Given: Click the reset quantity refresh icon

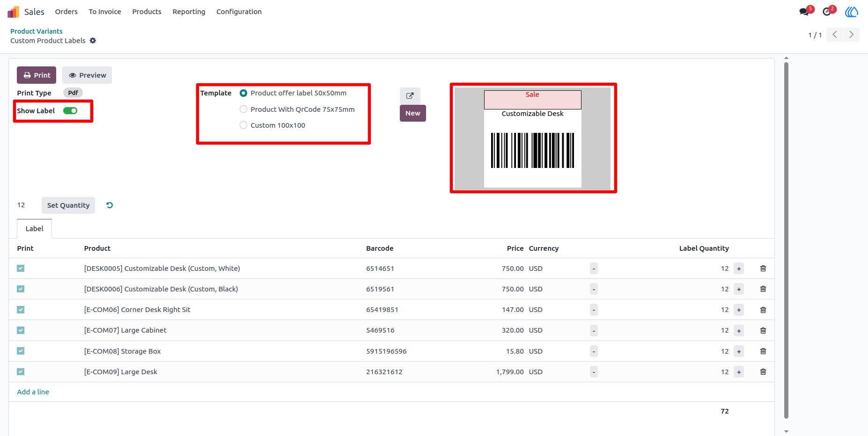Looking at the screenshot, I should click(110, 205).
